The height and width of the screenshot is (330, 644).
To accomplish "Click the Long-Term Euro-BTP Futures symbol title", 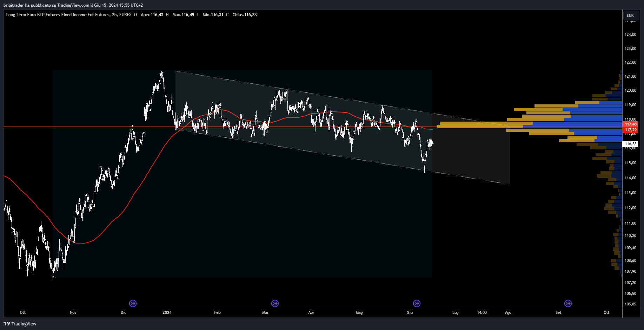I will pos(58,15).
